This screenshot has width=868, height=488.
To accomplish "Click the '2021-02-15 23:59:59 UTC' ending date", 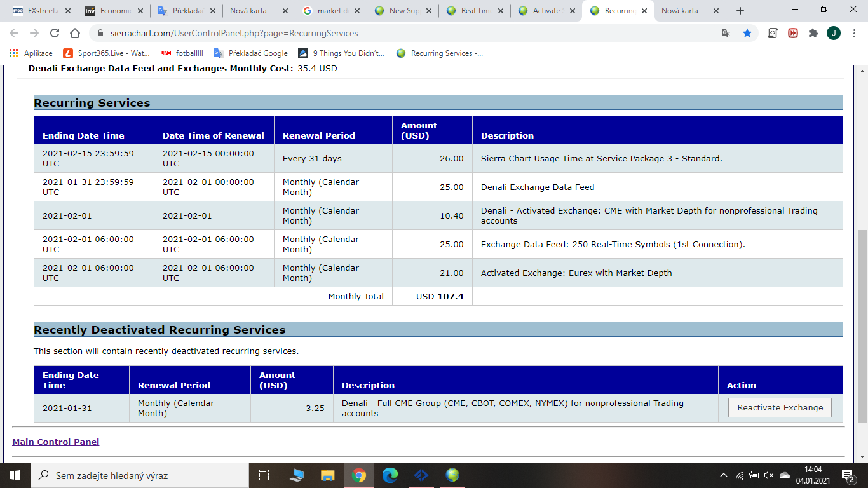I will [x=93, y=159].
